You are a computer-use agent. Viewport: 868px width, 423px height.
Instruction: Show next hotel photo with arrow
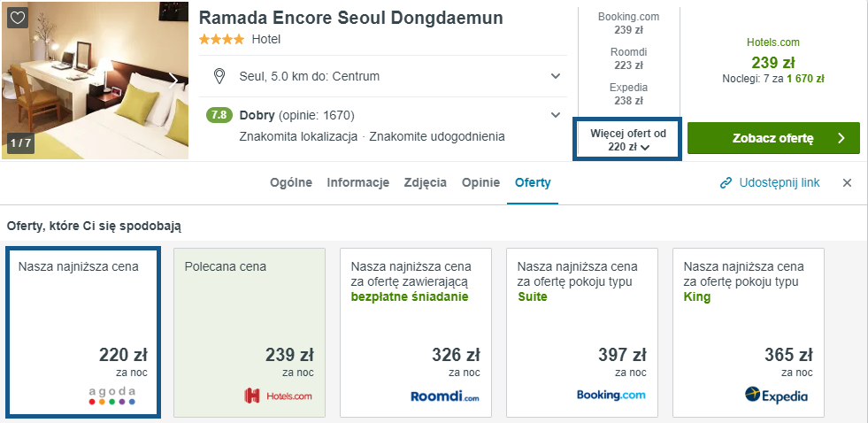[x=173, y=81]
